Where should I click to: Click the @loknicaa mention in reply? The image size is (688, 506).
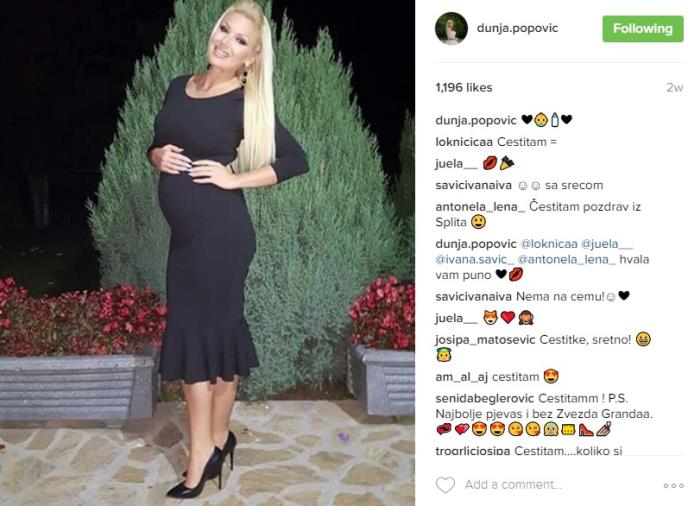[548, 244]
